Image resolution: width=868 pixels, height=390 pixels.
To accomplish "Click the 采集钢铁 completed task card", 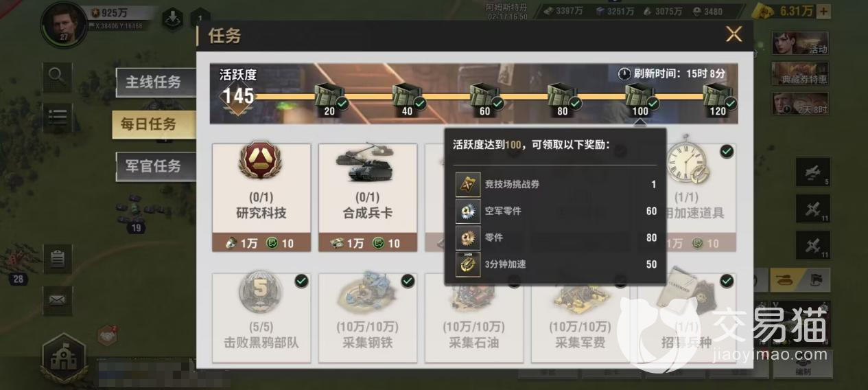I will point(368,317).
